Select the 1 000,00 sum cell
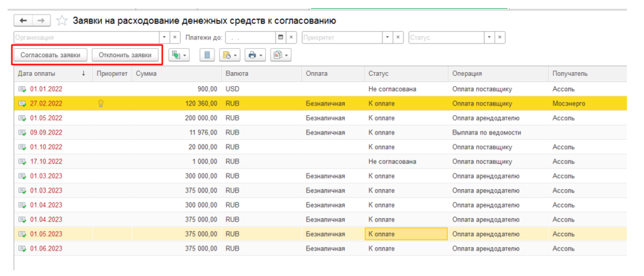 (x=177, y=162)
